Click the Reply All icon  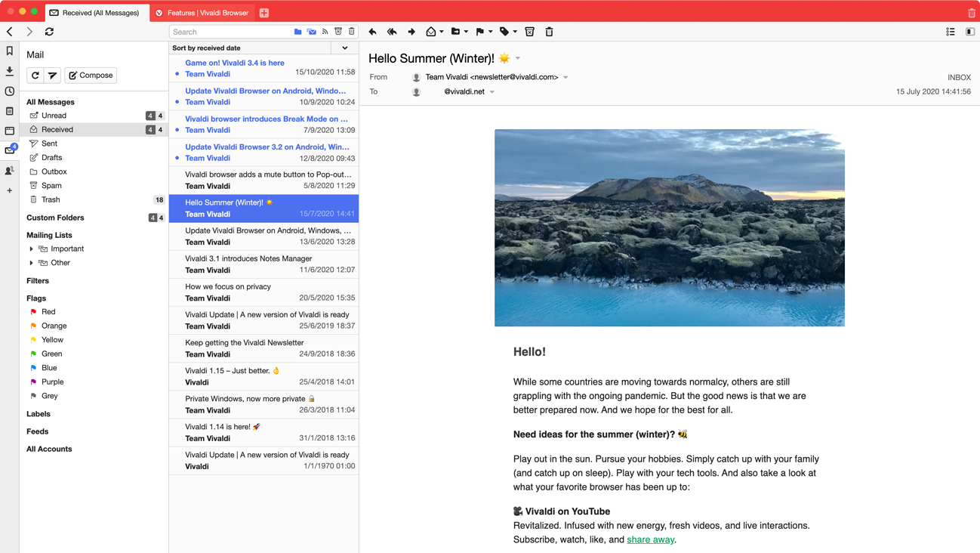(392, 32)
